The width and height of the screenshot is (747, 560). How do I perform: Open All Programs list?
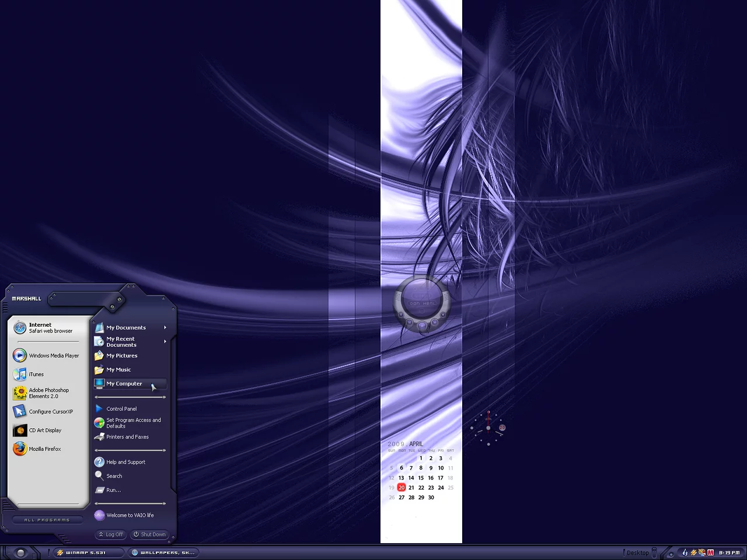[47, 520]
